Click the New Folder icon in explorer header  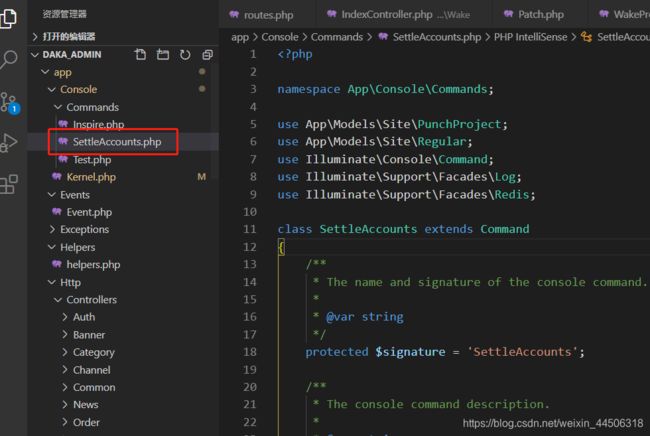click(x=162, y=54)
